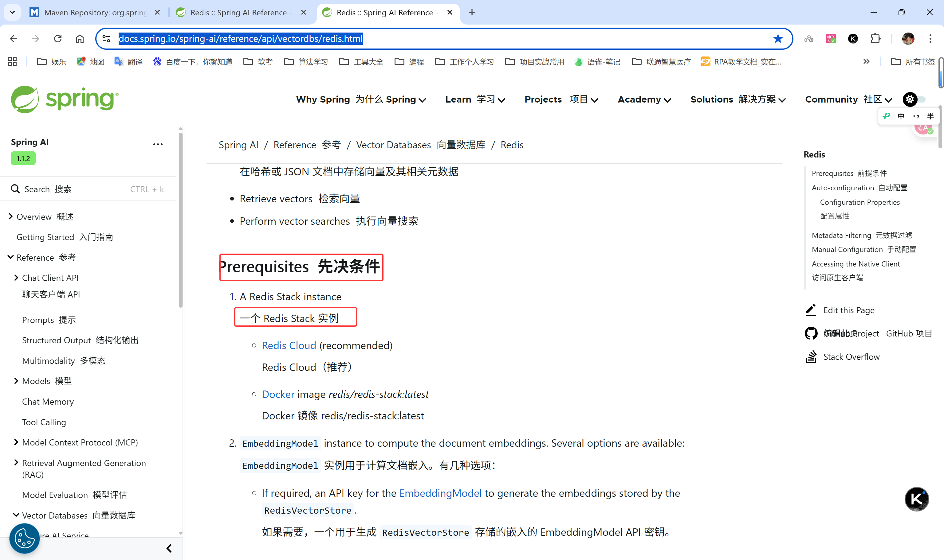The image size is (944, 560).
Task: Expand the Models tree item
Action: pos(16,381)
